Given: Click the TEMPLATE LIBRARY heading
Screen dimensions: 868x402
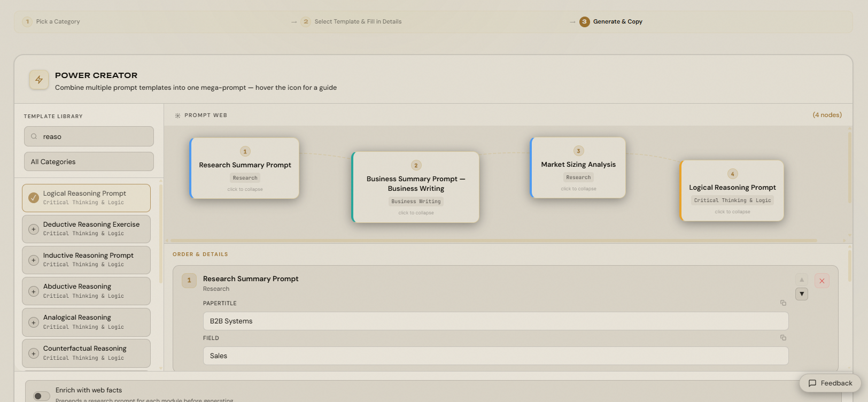Looking at the screenshot, I should (53, 117).
